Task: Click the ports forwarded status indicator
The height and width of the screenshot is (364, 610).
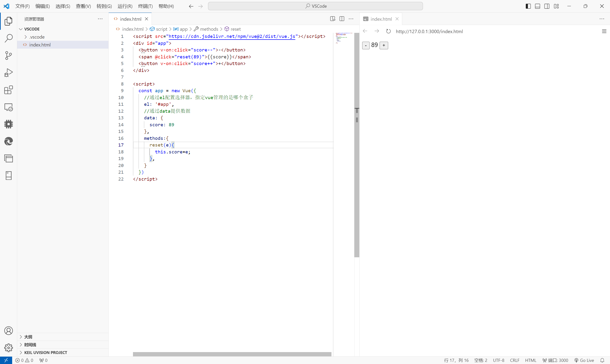Action: click(43, 360)
